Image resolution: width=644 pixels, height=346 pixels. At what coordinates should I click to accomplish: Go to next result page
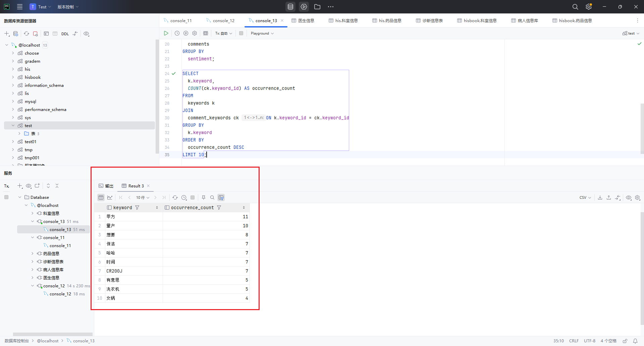click(155, 197)
